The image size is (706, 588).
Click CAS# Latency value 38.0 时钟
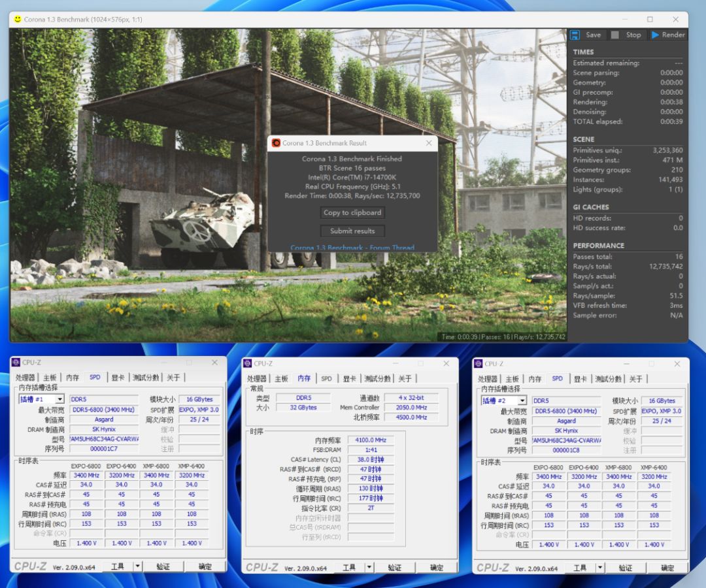coord(371,459)
